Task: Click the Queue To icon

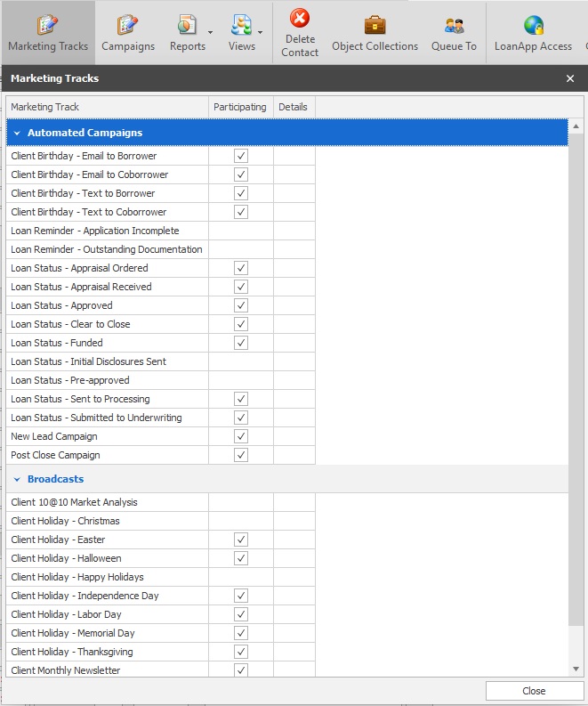Action: [454, 25]
